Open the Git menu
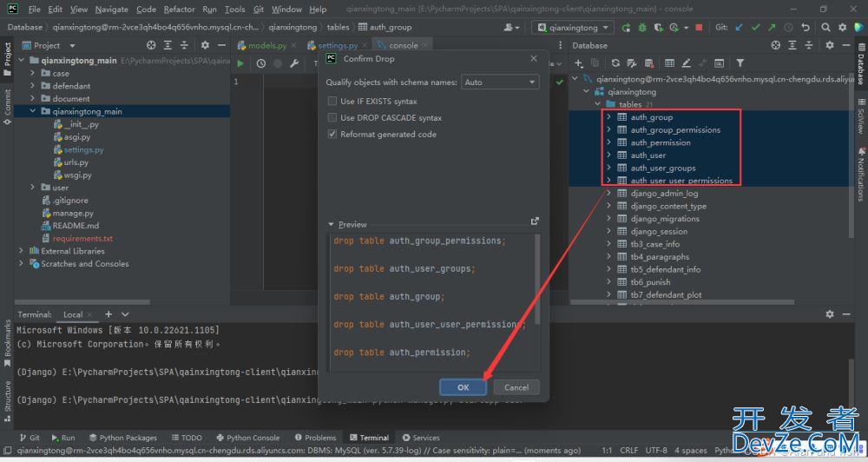The height and width of the screenshot is (462, 868). point(259,9)
